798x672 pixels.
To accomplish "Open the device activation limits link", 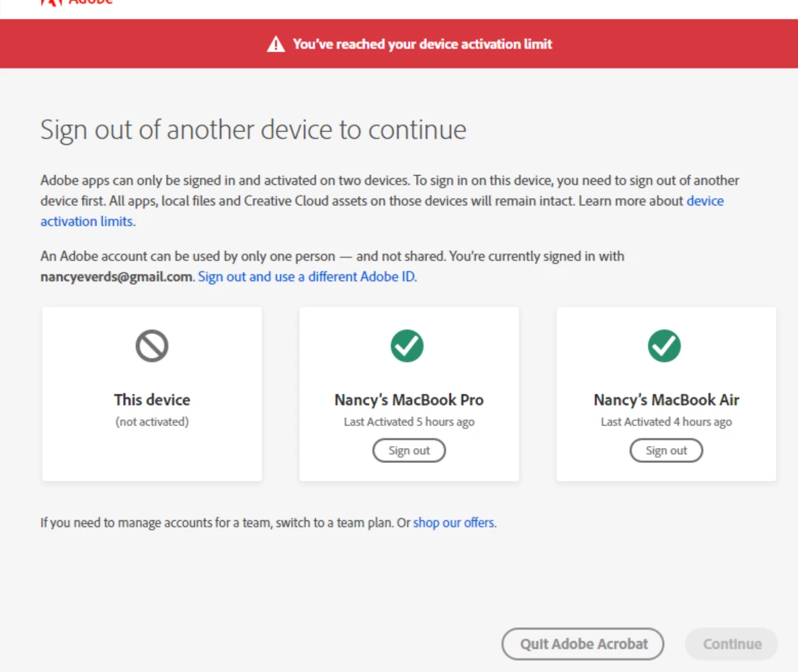I will (x=705, y=201).
